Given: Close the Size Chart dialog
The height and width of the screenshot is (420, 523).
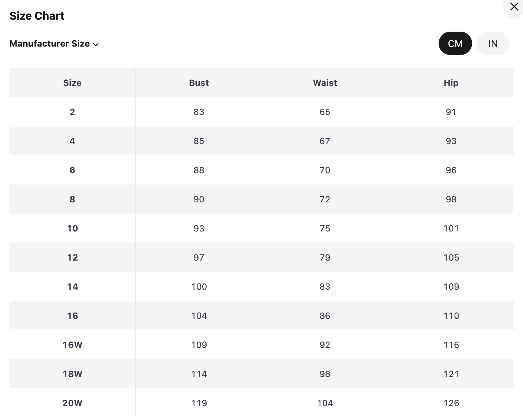Looking at the screenshot, I should (x=514, y=7).
